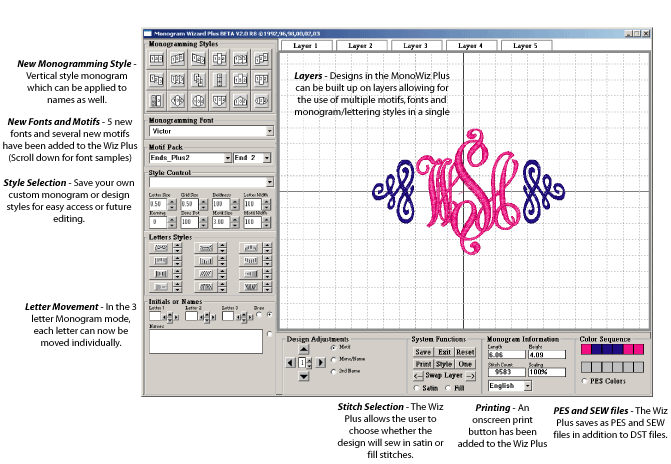Open the English language dropdown

pos(528,386)
